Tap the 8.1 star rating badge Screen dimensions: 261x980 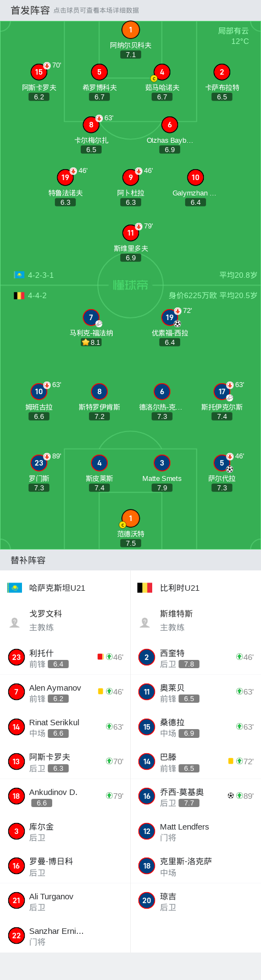pos(91,342)
